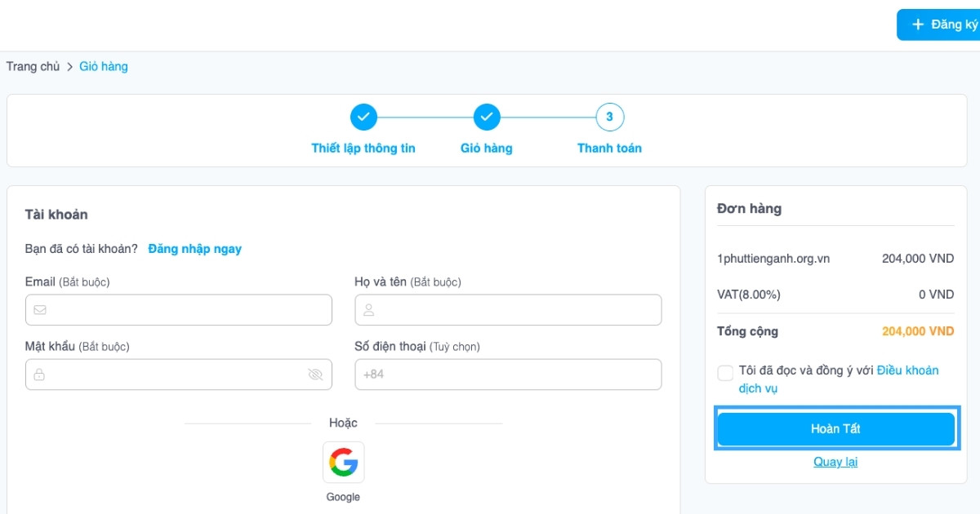Click the lock icon in password field
This screenshot has height=514, width=980.
(39, 374)
